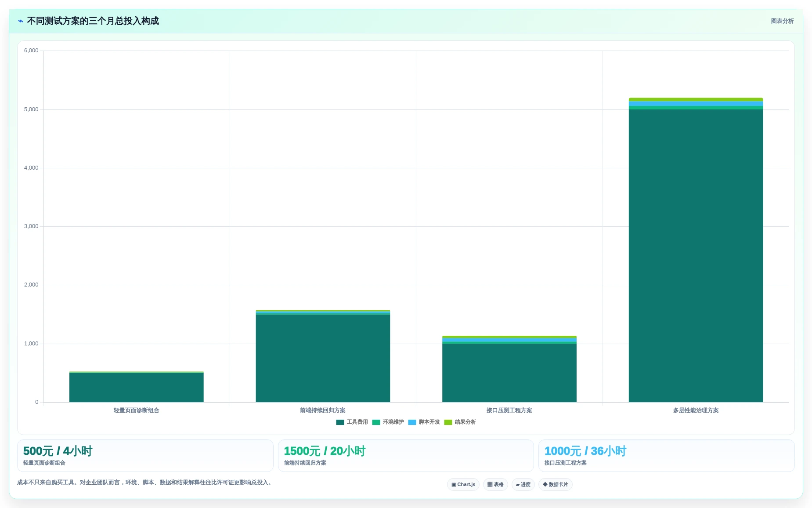Screen dimensions: 812x508
Task: Click the 前端持续回归方案 bar in the chart
Action: [323, 356]
